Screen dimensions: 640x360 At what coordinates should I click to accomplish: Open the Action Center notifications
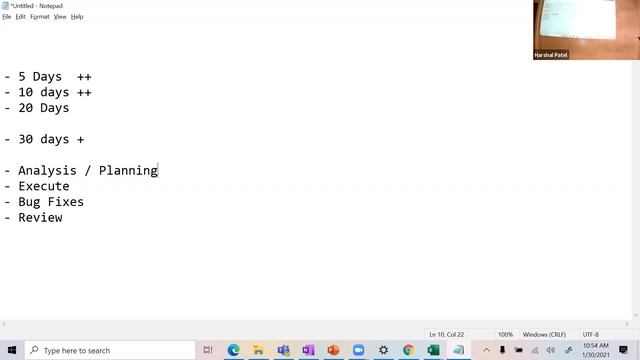623,350
